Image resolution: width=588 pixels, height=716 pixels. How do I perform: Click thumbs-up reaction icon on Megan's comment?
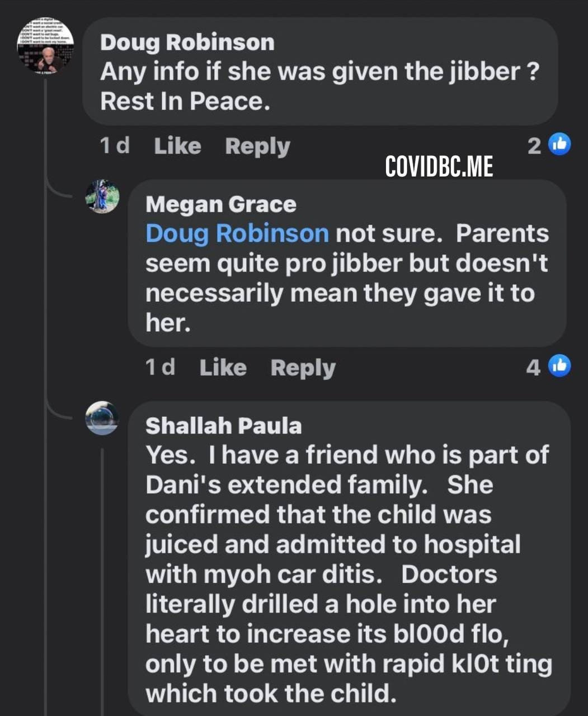click(x=559, y=366)
